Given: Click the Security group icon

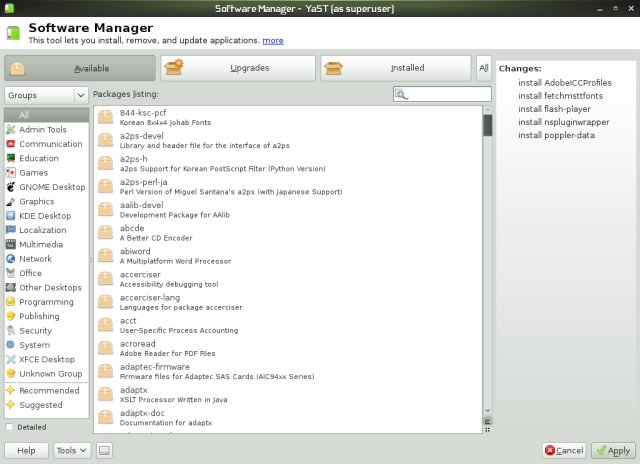Looking at the screenshot, I should (x=11, y=331).
